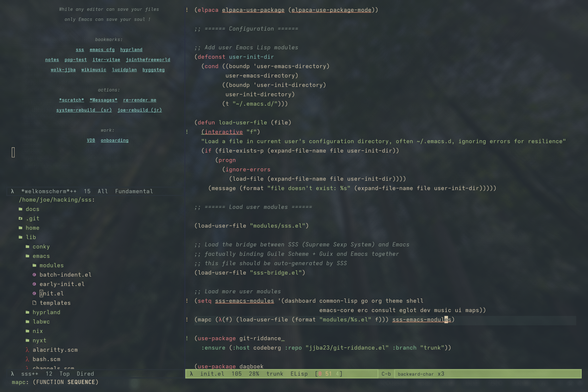Click the Dired mode name in modeline
The width and height of the screenshot is (588, 392).
(85, 374)
